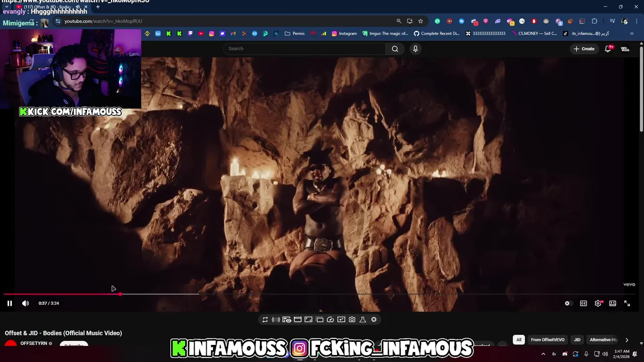Open the Gmail bookmark icon

[233, 34]
